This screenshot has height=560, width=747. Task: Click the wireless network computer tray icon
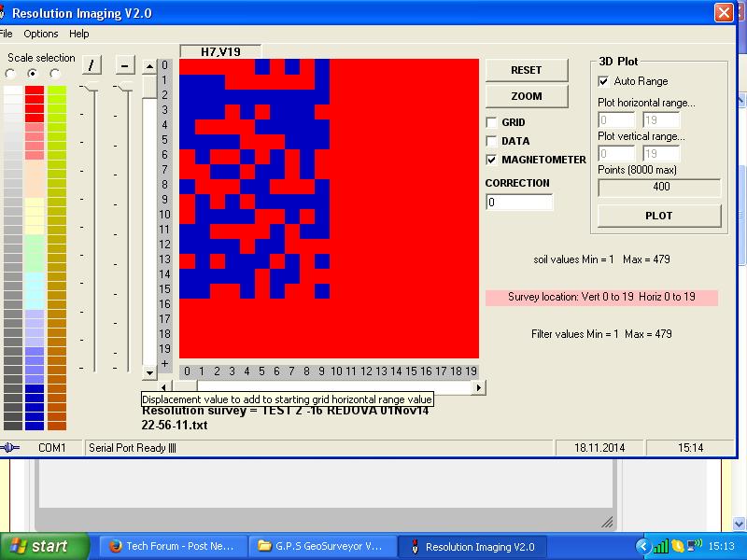pyautogui.click(x=695, y=545)
